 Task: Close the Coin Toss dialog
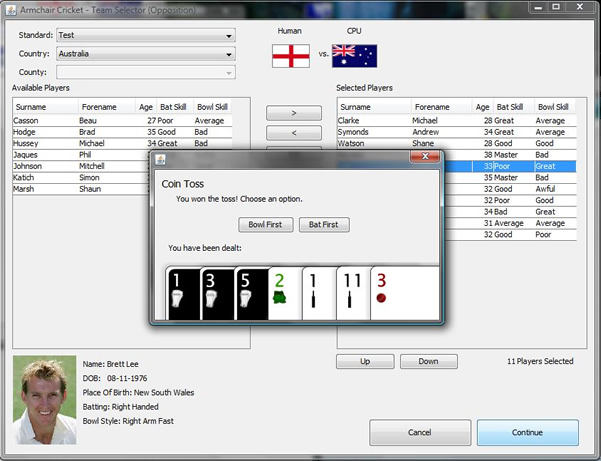pyautogui.click(x=425, y=156)
